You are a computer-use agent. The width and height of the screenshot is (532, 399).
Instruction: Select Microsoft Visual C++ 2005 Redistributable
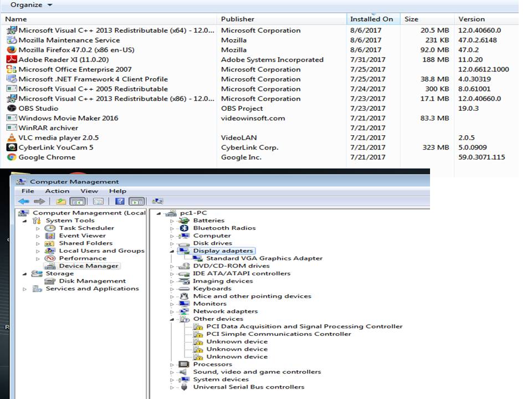click(259, 89)
